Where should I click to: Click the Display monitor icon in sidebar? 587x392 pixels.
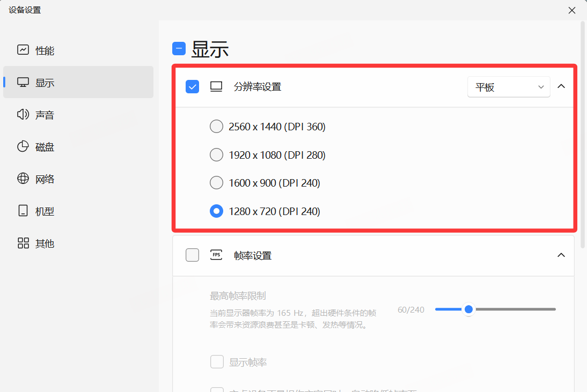[x=23, y=83]
